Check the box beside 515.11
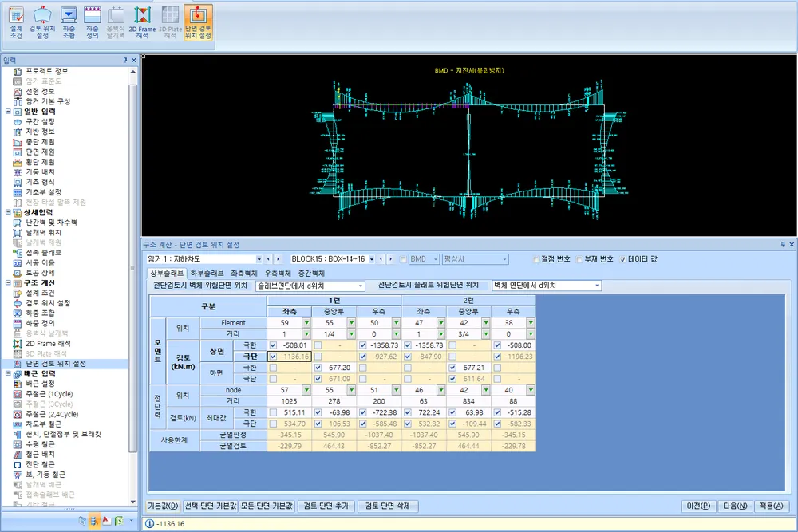Viewport: 798px width, 532px height. (273, 412)
